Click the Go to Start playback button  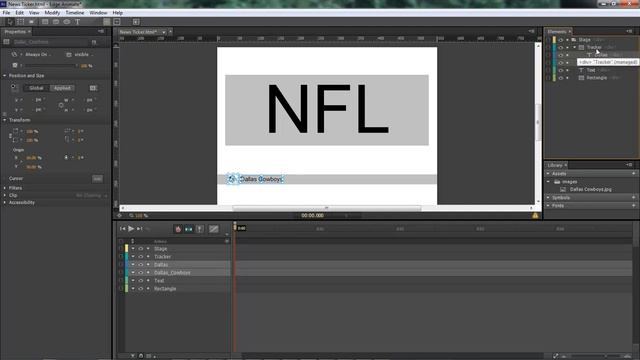[x=122, y=229]
